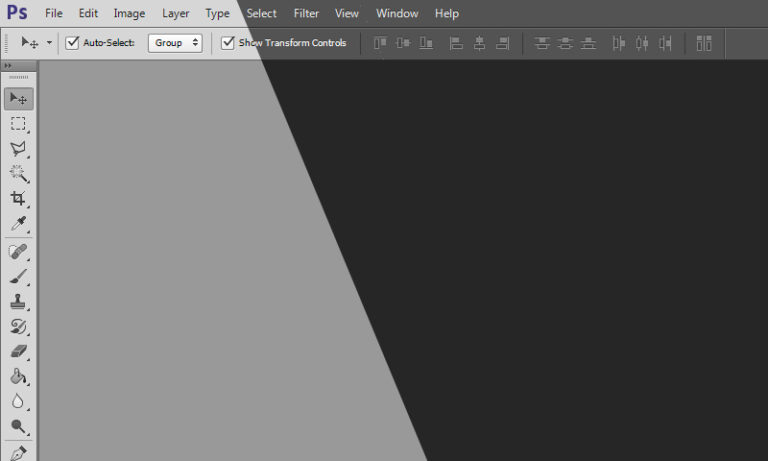This screenshot has height=461, width=768.
Task: Pick the Brush tool
Action: click(18, 277)
